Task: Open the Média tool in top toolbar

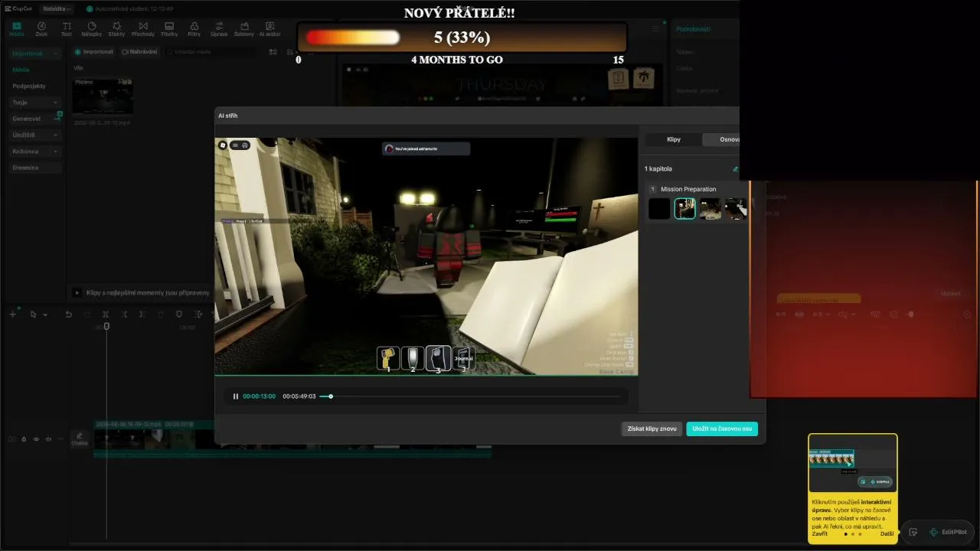Action: (17, 29)
